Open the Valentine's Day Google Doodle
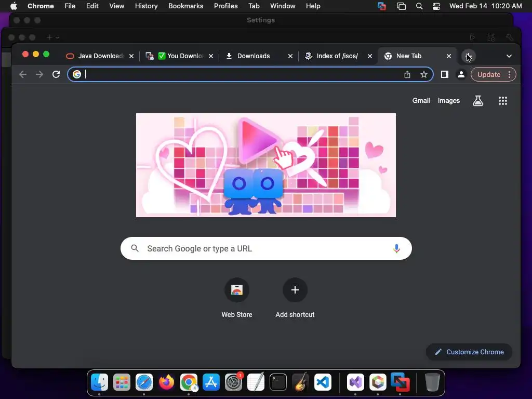Screen dimensions: 532x399 pyautogui.click(x=265, y=165)
